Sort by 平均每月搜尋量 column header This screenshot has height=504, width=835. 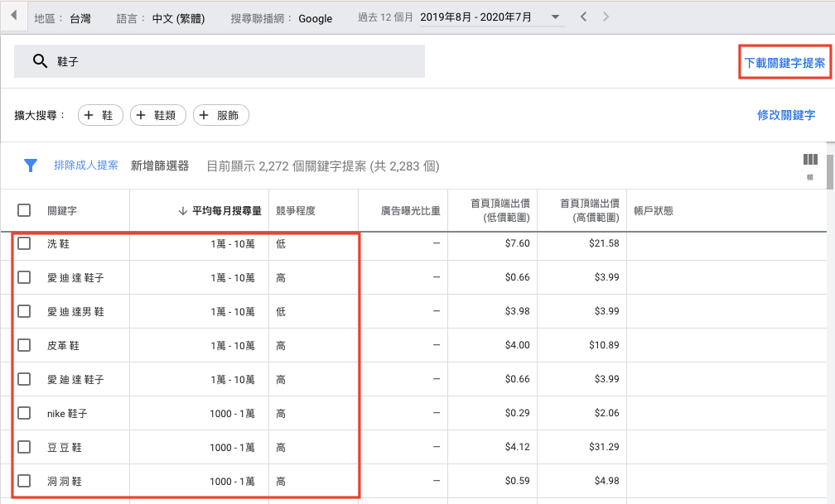tap(226, 211)
